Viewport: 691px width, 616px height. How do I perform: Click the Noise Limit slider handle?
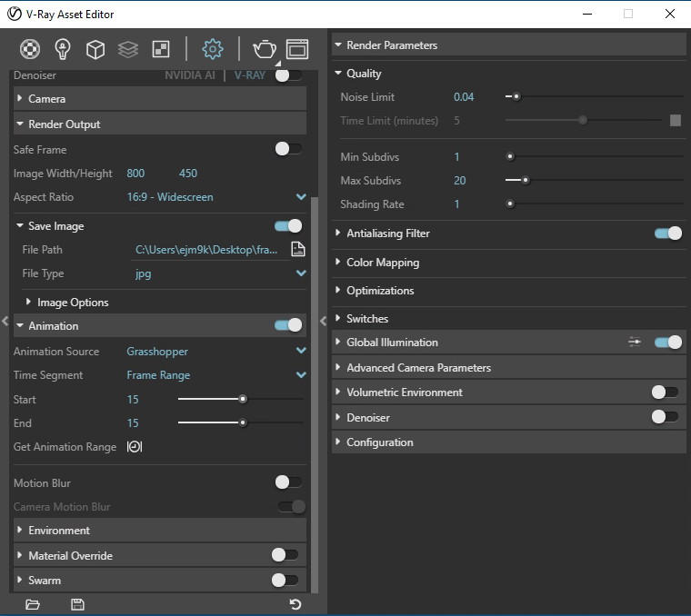click(516, 96)
